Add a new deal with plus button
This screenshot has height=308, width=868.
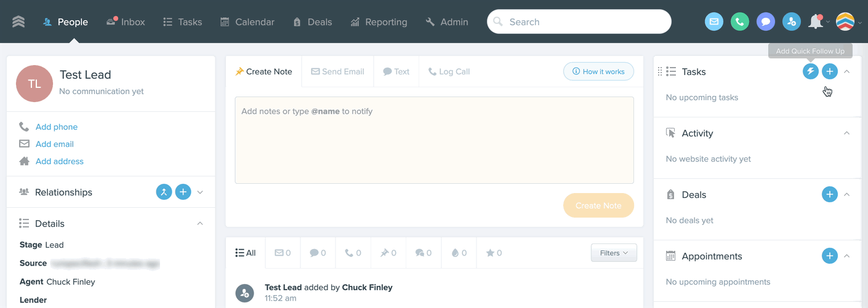(830, 194)
